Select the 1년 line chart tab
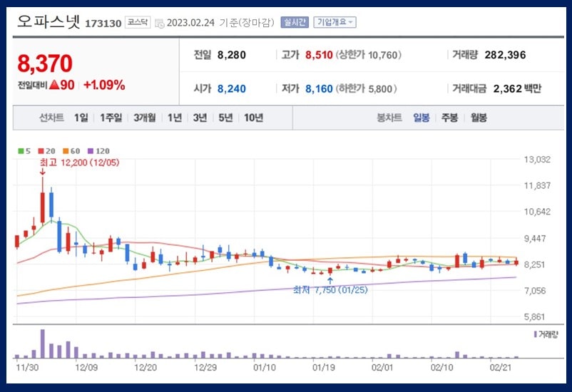 click(x=175, y=118)
